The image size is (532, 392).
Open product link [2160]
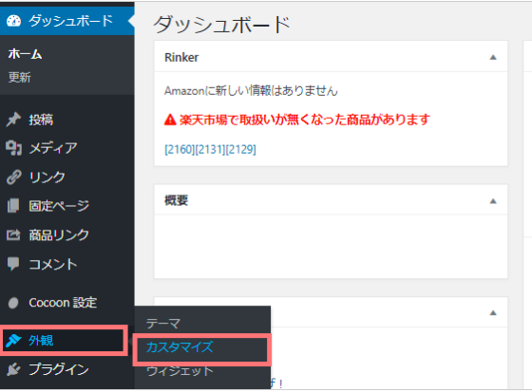pyautogui.click(x=180, y=149)
